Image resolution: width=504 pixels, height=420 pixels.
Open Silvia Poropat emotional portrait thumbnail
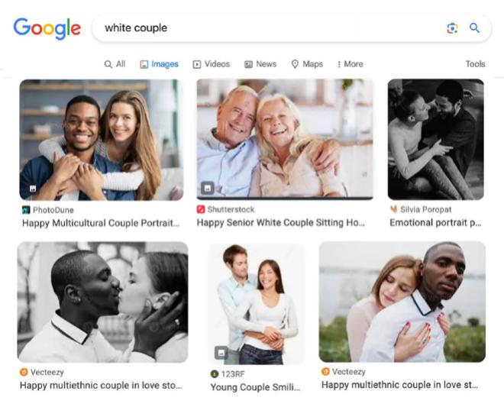click(x=435, y=140)
